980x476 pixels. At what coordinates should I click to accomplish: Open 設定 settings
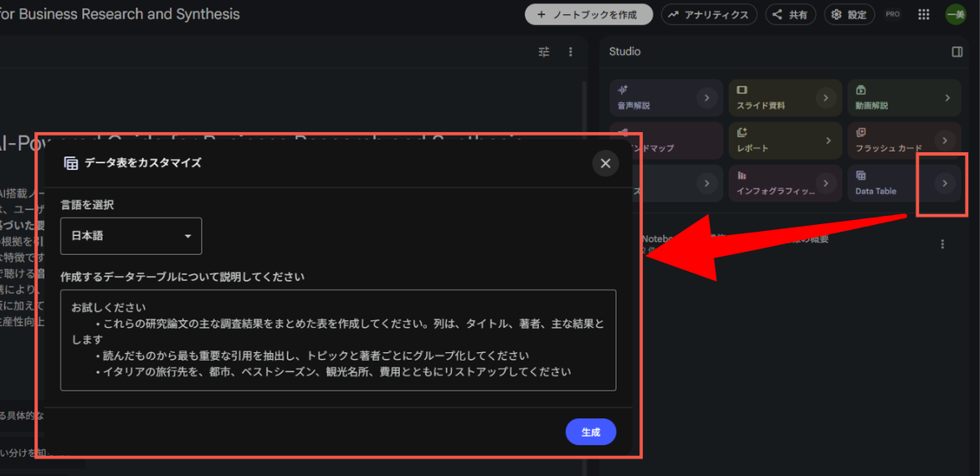click(849, 14)
